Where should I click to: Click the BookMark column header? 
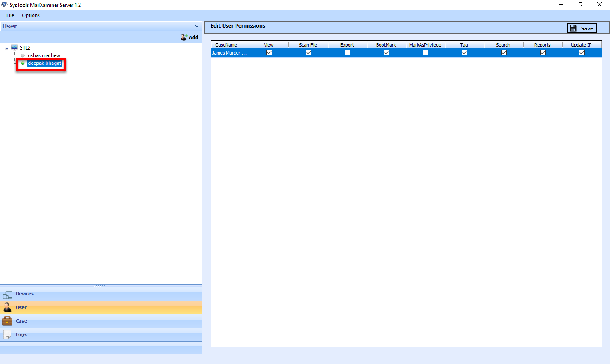386,45
